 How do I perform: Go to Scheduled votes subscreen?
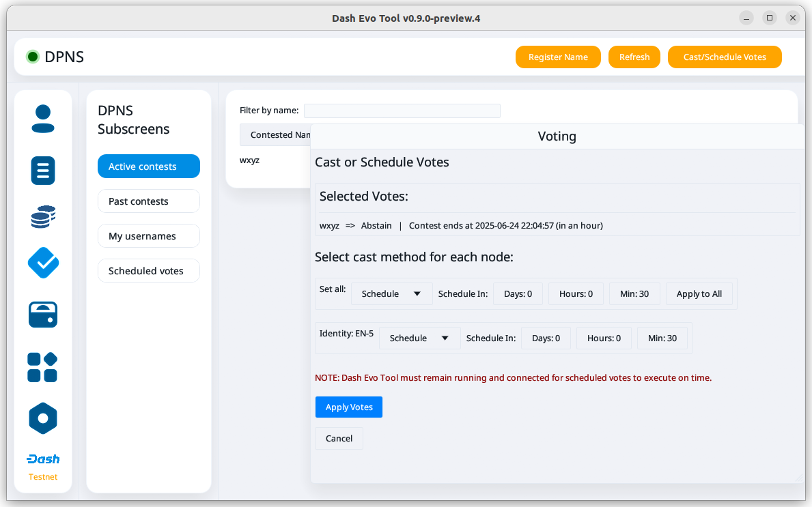point(149,271)
